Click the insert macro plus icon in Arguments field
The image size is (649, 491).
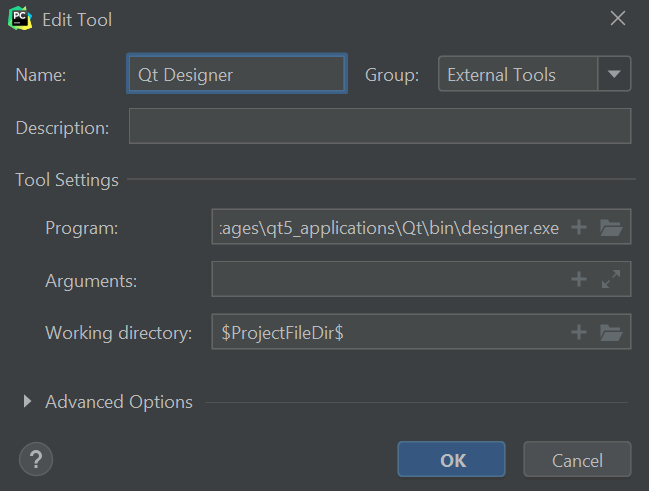click(578, 280)
